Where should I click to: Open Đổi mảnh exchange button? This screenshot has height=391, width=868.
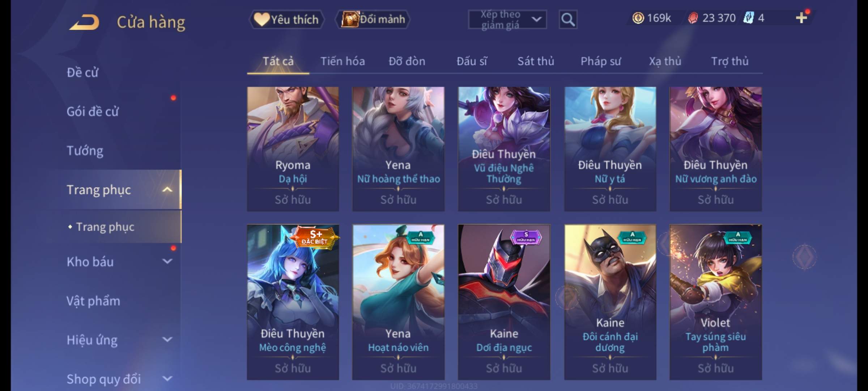[x=373, y=19]
